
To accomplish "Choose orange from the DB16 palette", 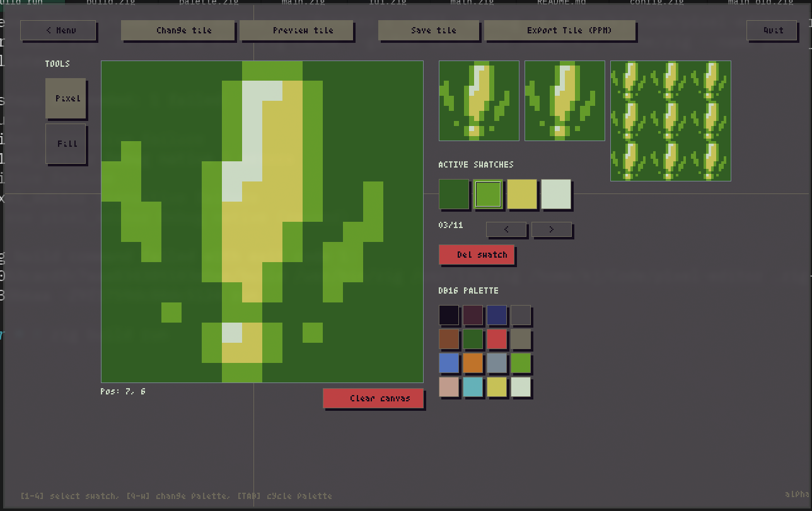I will (x=473, y=364).
